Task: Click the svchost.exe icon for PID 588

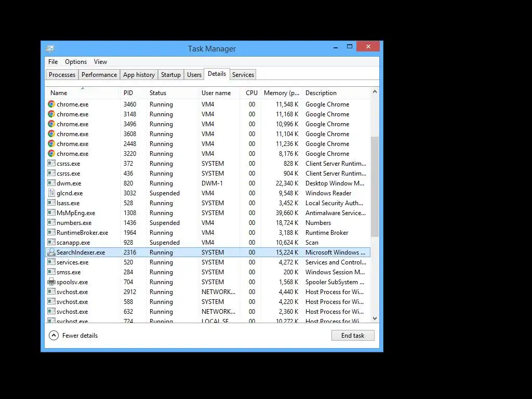Action: click(x=51, y=301)
